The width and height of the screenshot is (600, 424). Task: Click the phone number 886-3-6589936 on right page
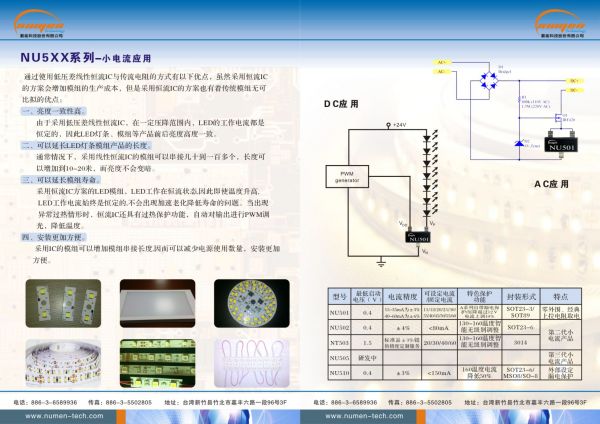pyautogui.click(x=354, y=403)
